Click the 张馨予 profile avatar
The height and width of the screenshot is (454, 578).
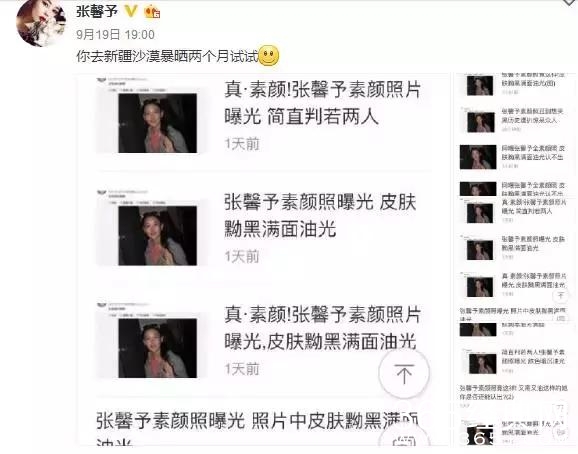41,23
